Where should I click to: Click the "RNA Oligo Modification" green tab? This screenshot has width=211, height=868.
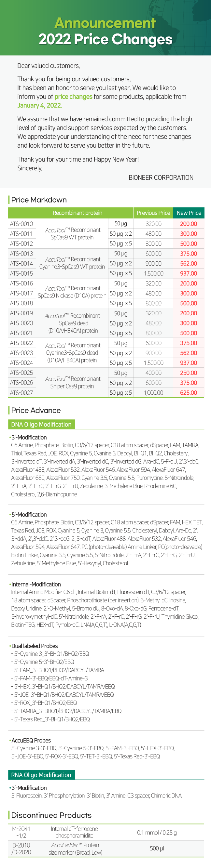coord(41,775)
